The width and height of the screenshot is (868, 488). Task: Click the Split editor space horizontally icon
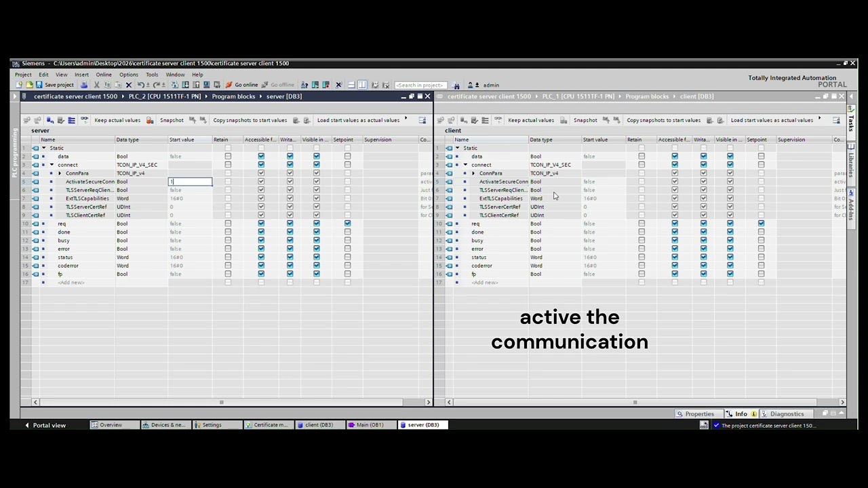pos(351,85)
